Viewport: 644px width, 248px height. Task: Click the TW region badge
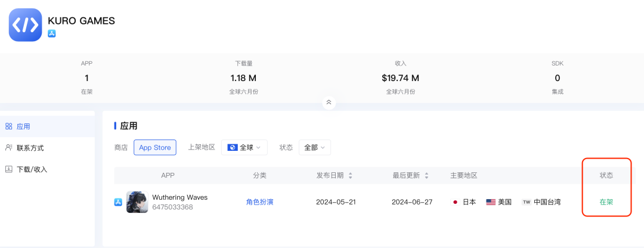point(526,202)
